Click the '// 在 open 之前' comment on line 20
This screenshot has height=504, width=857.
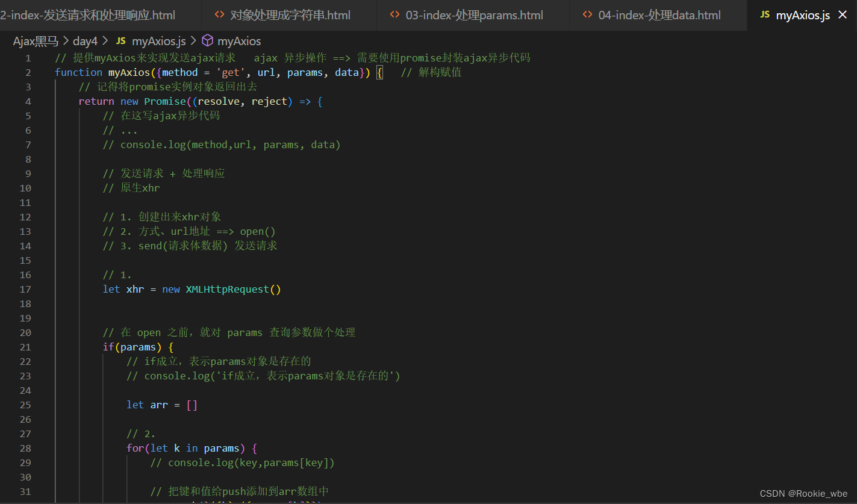229,332
